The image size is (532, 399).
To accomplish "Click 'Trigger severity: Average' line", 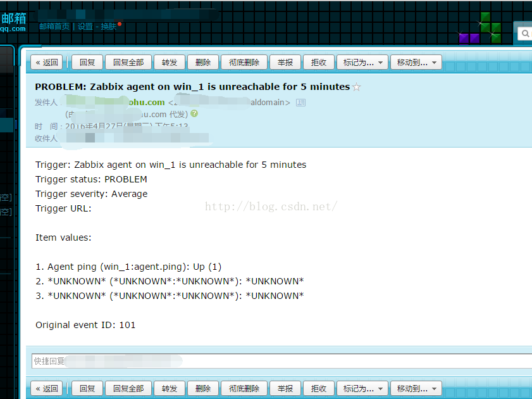I will point(92,194).
